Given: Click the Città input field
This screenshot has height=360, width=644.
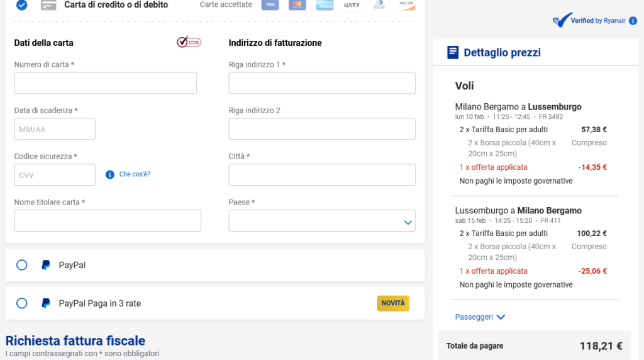Looking at the screenshot, I should [322, 175].
